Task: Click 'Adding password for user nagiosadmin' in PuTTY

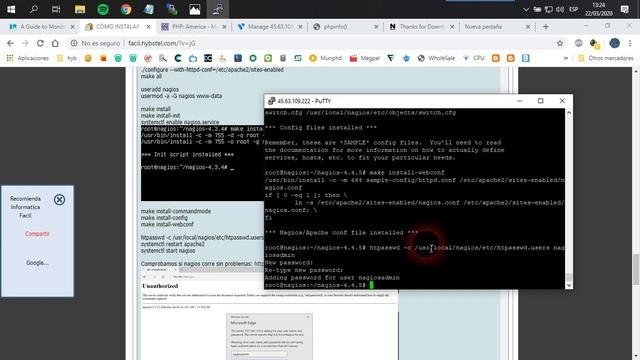Action: (x=332, y=278)
